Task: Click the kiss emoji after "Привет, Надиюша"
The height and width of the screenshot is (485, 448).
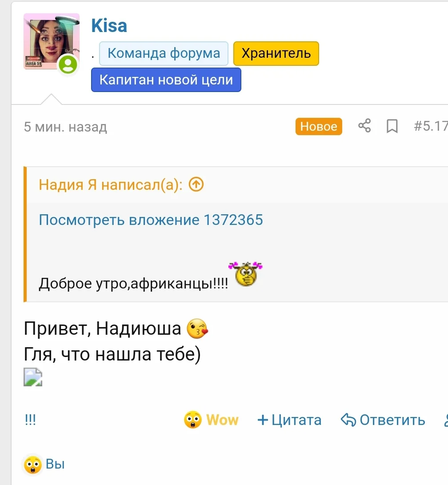Action: point(197,329)
